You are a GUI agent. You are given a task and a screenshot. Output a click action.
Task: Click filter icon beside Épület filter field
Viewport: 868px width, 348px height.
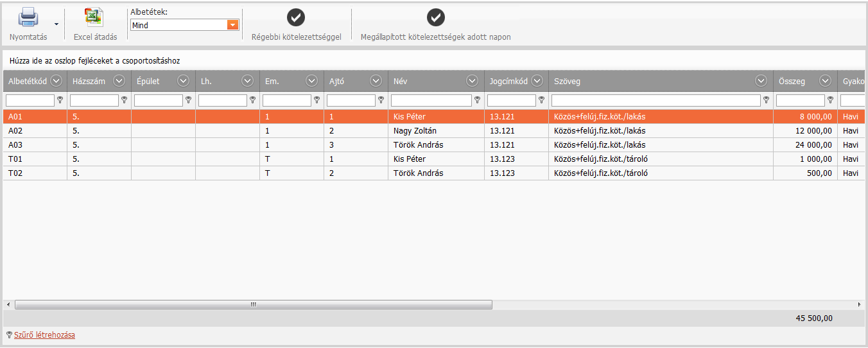188,100
